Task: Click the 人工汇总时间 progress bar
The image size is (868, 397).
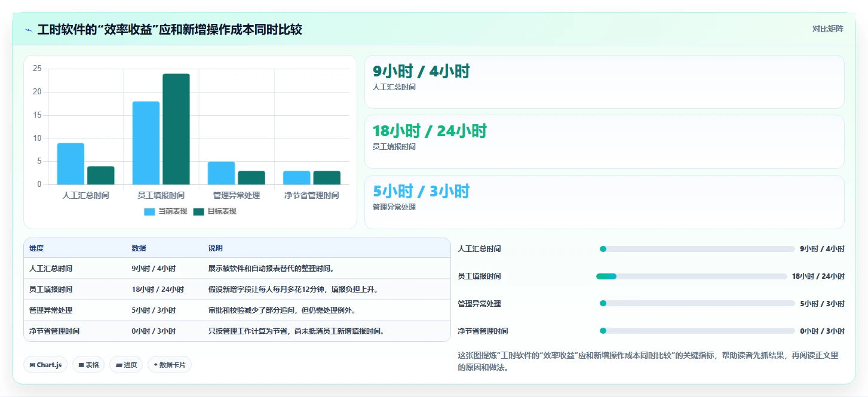Action: coord(697,249)
